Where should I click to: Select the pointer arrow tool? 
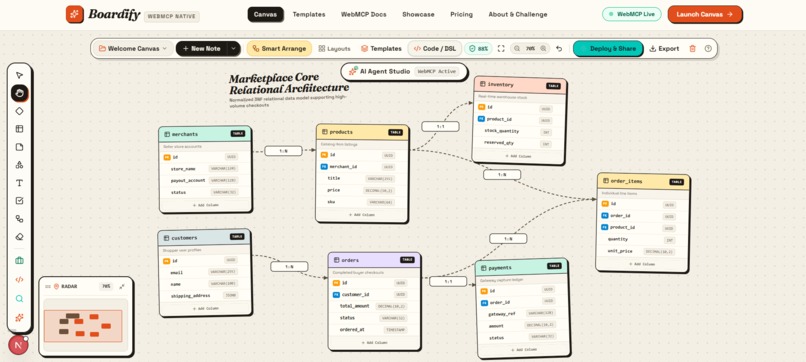click(x=20, y=75)
